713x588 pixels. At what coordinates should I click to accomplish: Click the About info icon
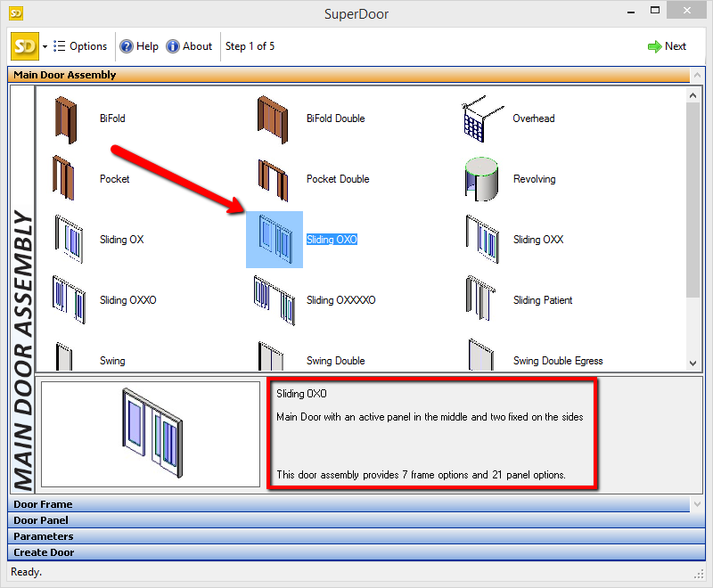click(172, 46)
